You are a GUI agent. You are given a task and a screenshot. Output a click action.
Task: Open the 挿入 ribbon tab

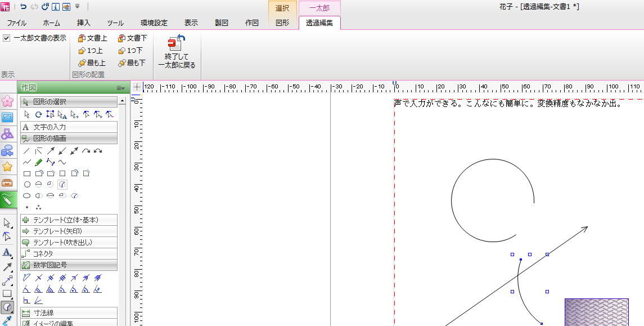[x=83, y=23]
